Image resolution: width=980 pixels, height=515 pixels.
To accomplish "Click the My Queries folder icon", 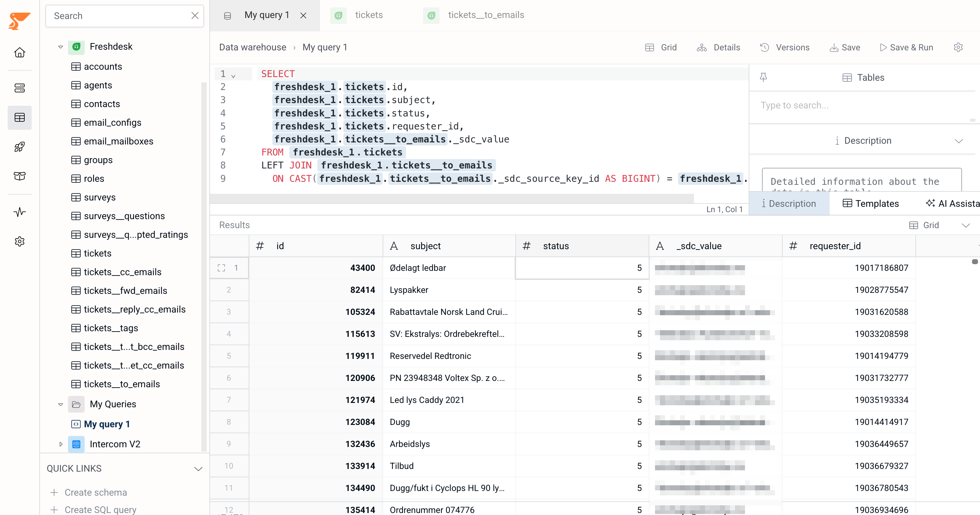I will (76, 404).
